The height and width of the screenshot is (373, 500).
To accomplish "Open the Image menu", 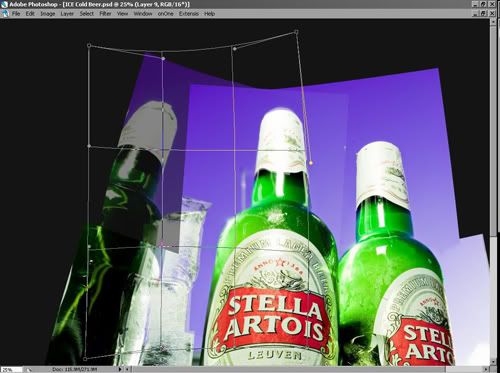I will [x=48, y=14].
